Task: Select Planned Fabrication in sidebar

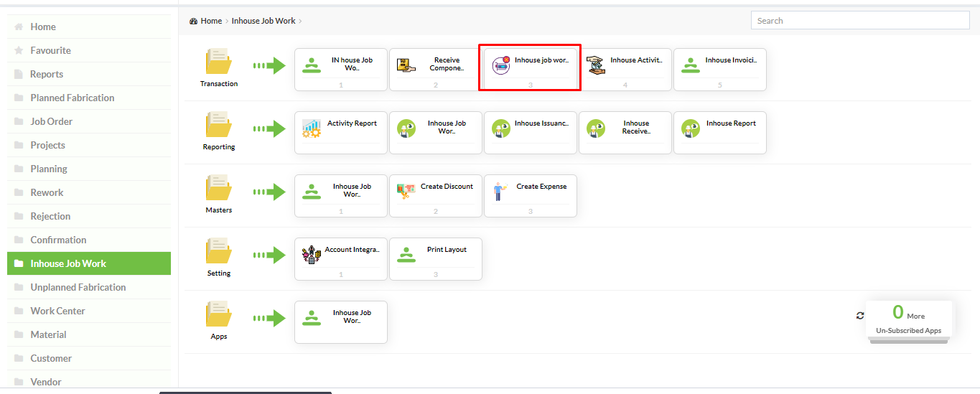Action: coord(89,98)
